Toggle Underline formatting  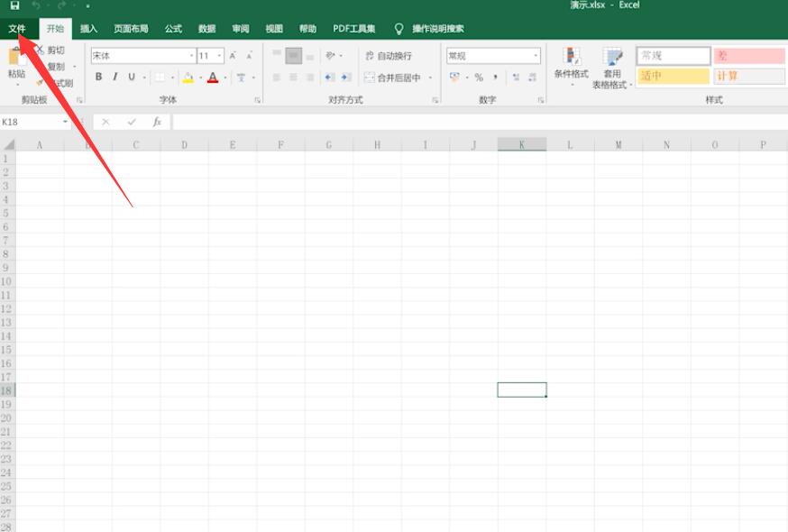tap(132, 77)
